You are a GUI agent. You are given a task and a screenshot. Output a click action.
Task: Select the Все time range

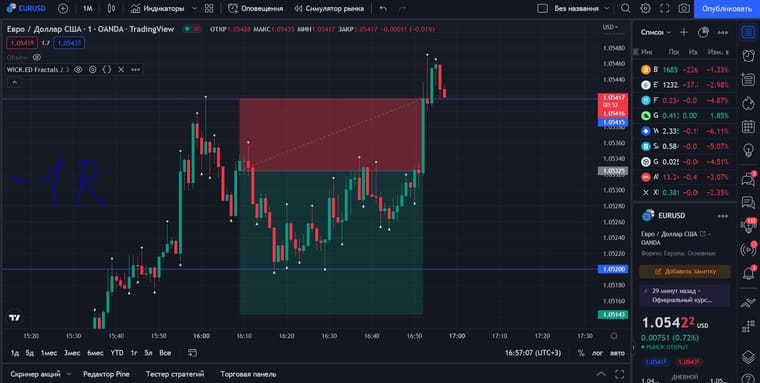click(165, 353)
